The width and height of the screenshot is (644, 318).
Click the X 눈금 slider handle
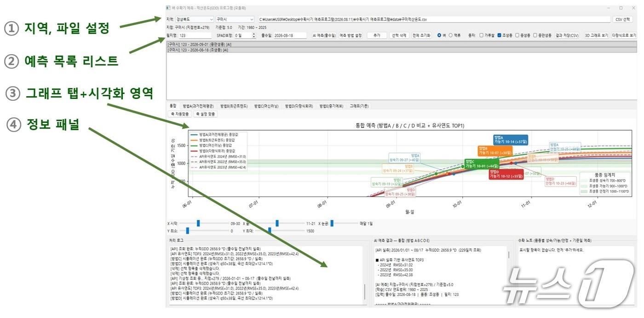pyautogui.click(x=331, y=223)
